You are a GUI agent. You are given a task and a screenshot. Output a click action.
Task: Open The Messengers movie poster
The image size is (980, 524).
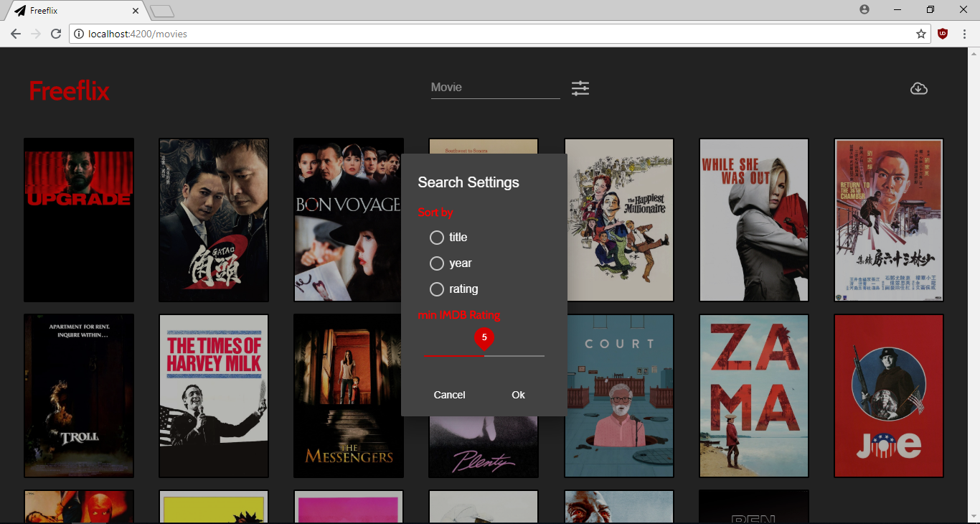(347, 396)
